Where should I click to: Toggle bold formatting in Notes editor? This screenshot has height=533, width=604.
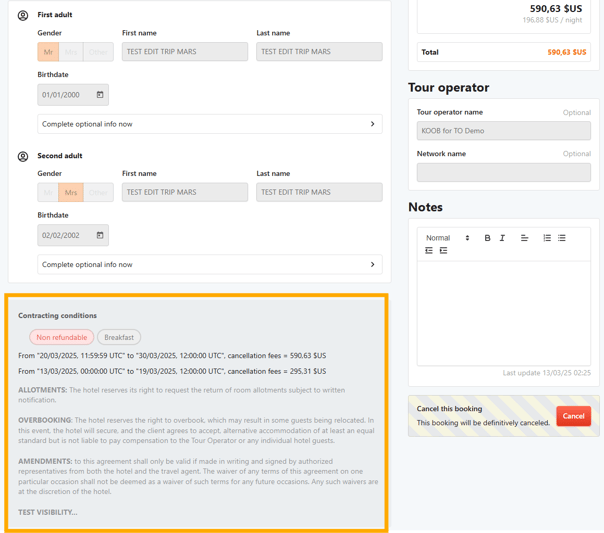click(487, 238)
